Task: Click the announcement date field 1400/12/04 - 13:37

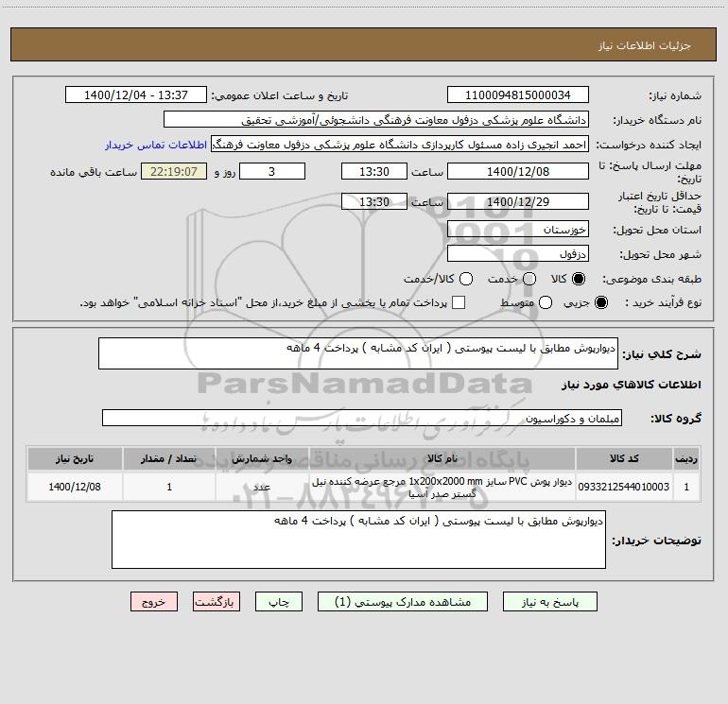Action: click(x=136, y=95)
